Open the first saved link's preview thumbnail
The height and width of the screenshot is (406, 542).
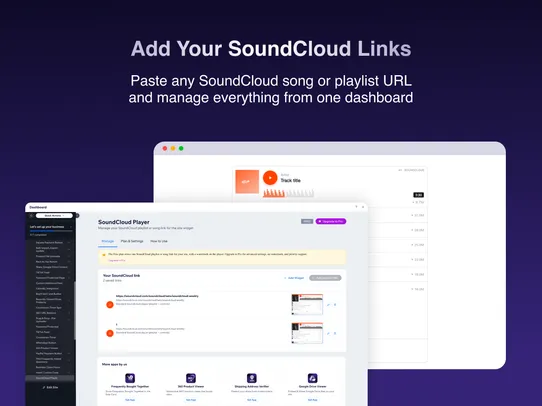tap(307, 304)
